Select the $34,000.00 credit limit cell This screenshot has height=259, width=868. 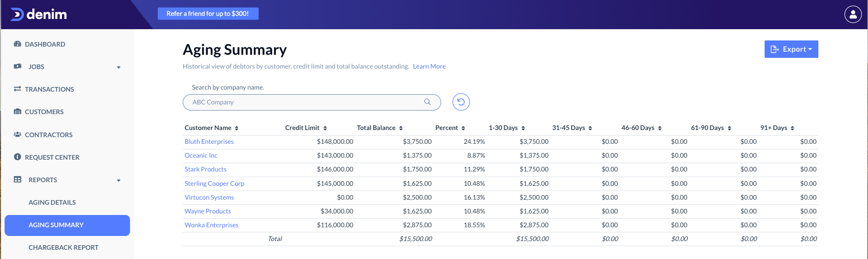[x=337, y=211]
